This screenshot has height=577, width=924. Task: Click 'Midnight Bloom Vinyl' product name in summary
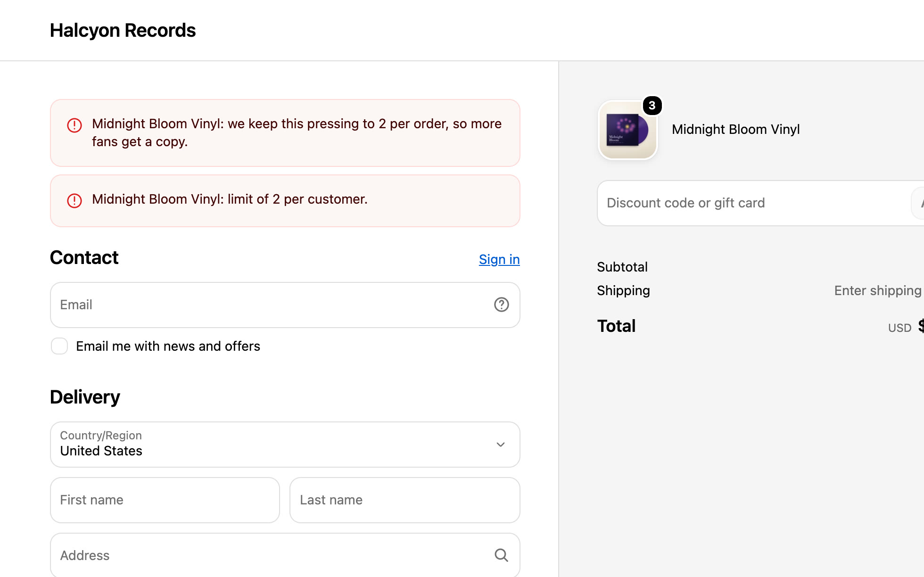pyautogui.click(x=735, y=129)
